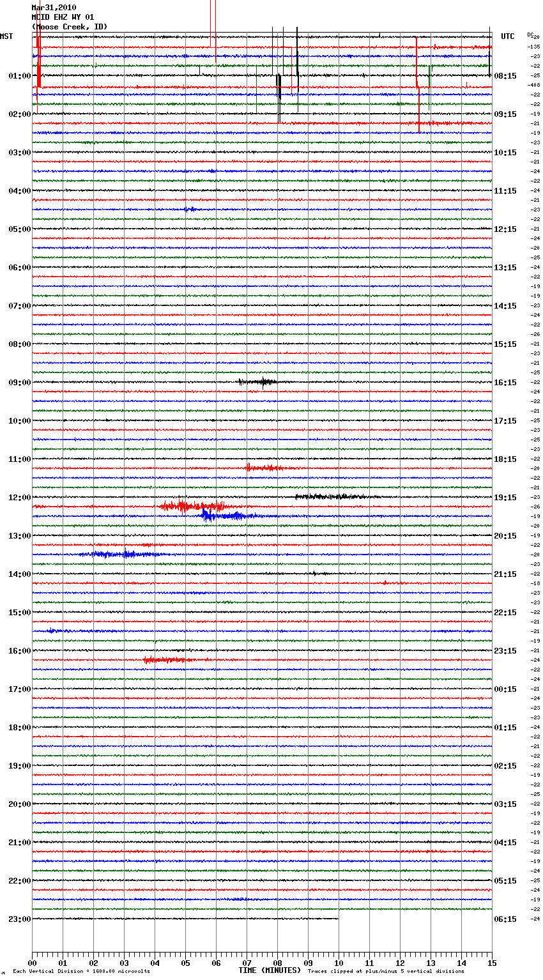Click the DC offset value "-135"
Screen dimensions: 543x980
coord(533,47)
